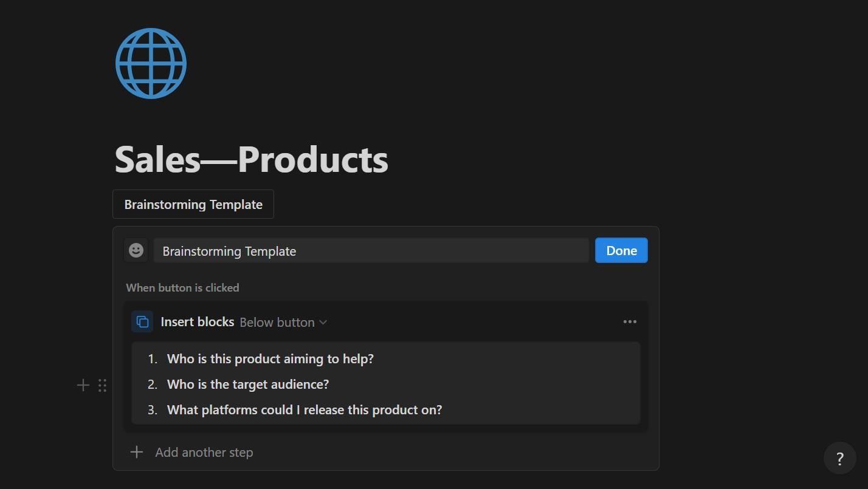
Task: Click the 'When button is clicked' label
Action: tap(182, 288)
